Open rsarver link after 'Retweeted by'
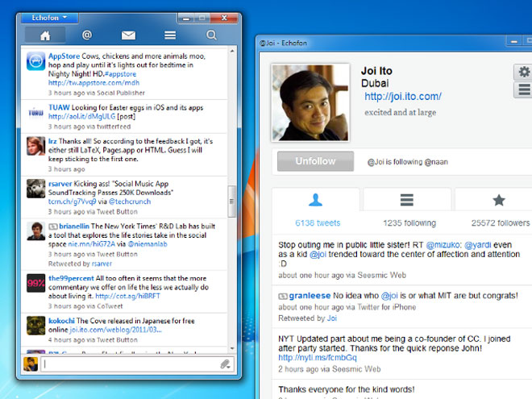 coord(102,264)
